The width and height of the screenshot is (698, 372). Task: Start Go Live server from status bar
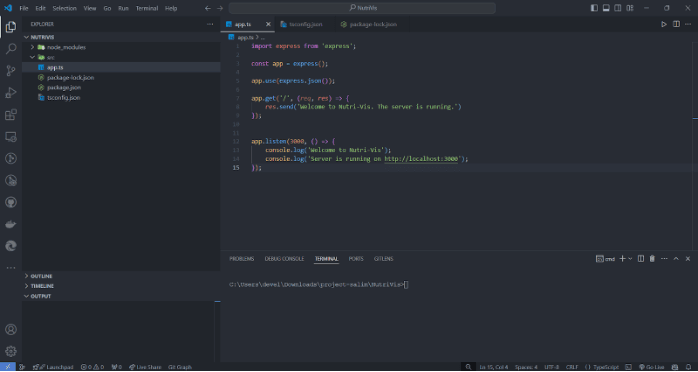652,367
